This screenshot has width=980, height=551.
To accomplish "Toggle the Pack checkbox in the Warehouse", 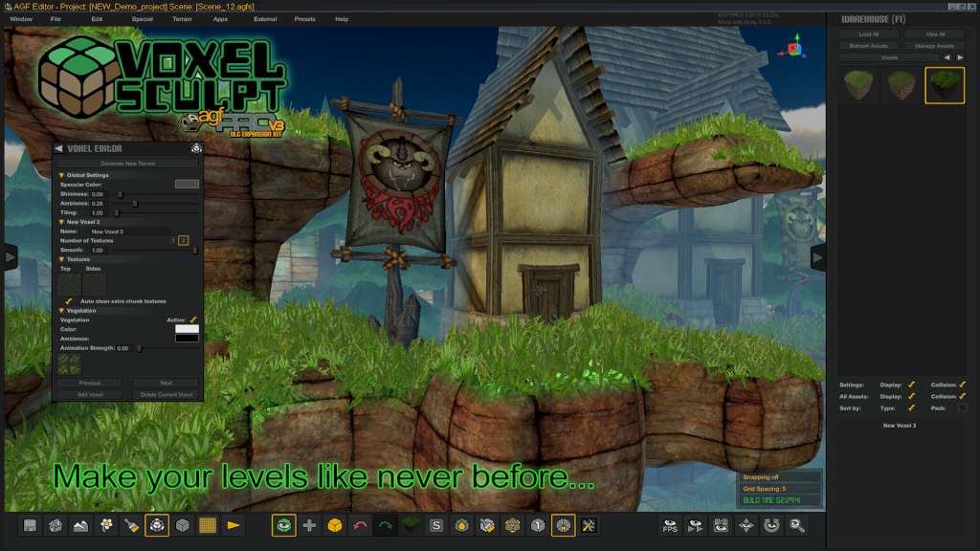I will point(962,408).
